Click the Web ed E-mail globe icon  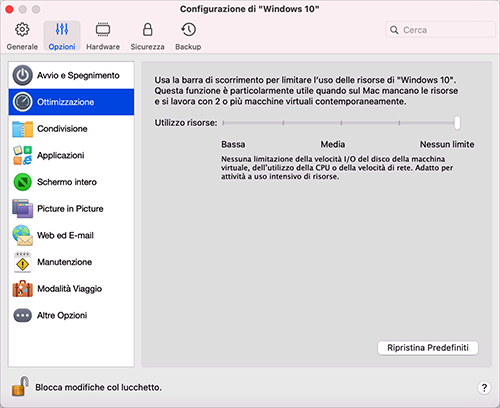pos(22,235)
